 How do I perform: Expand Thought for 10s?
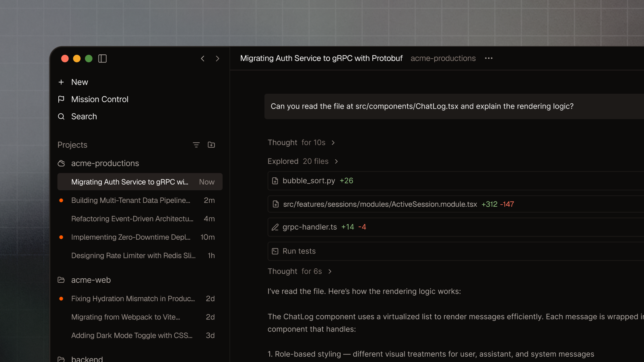pyautogui.click(x=301, y=143)
